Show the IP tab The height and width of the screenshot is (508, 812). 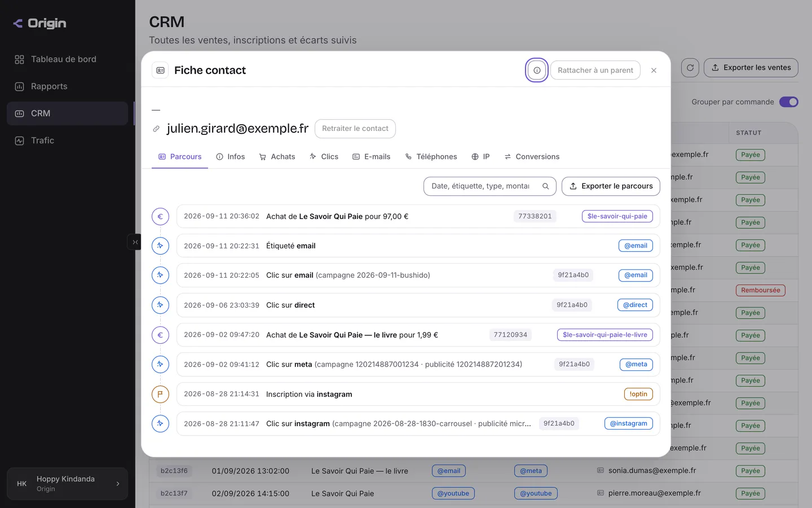(x=480, y=157)
